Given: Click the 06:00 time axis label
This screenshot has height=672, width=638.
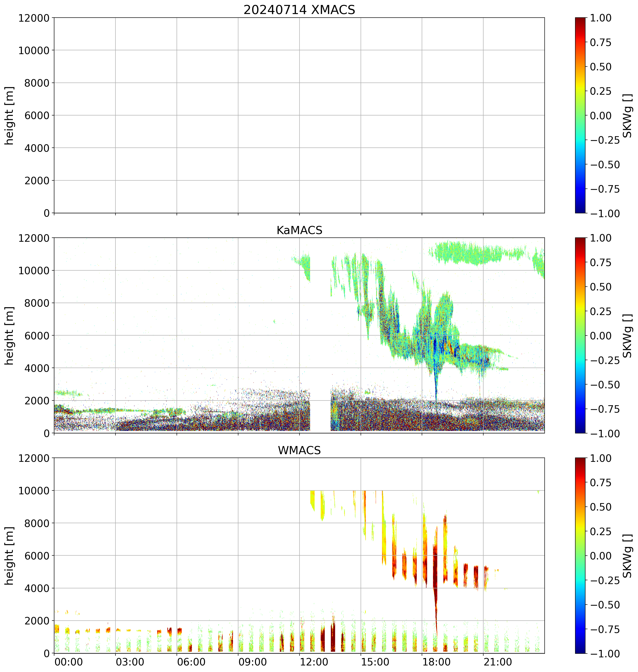Looking at the screenshot, I should point(191,662).
